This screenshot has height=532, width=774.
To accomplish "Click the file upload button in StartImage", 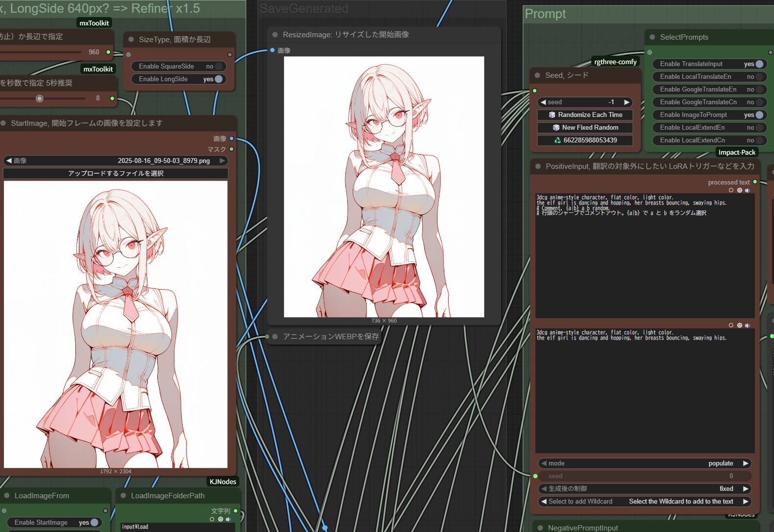I will 116,174.
